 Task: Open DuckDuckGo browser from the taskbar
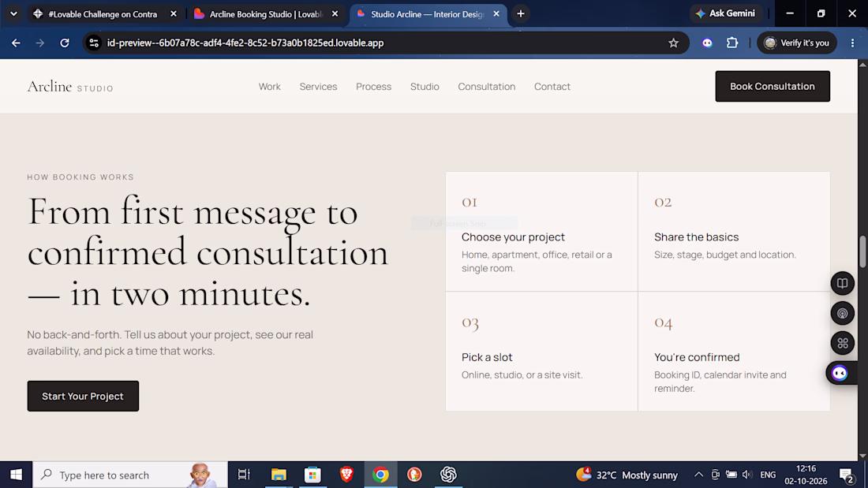414,475
